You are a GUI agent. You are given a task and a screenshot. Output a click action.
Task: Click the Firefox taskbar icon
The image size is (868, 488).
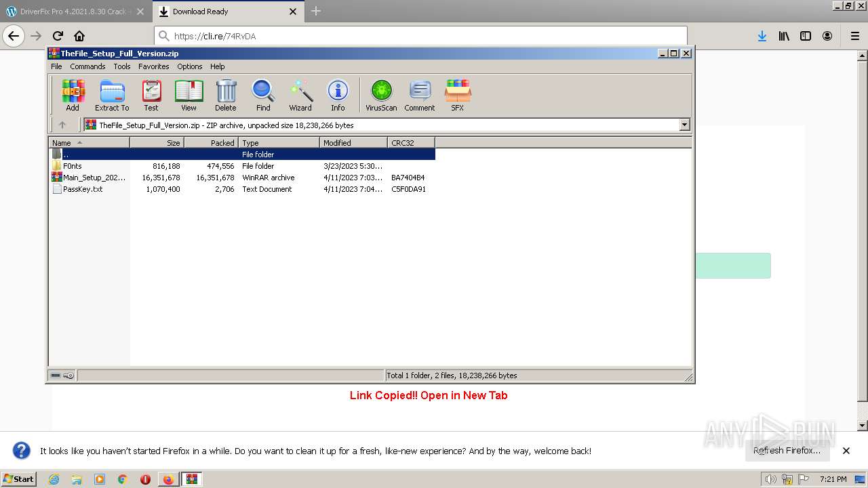click(x=167, y=479)
